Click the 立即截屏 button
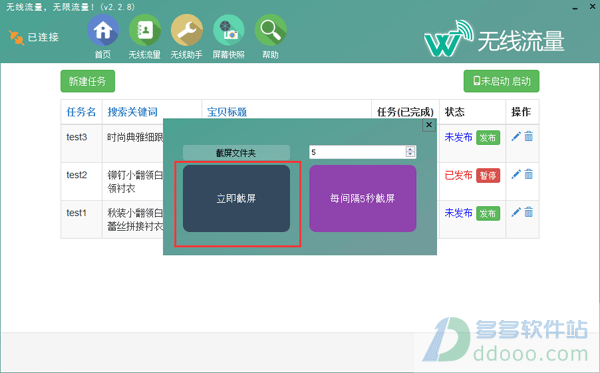This screenshot has width=600, height=373. (236, 198)
